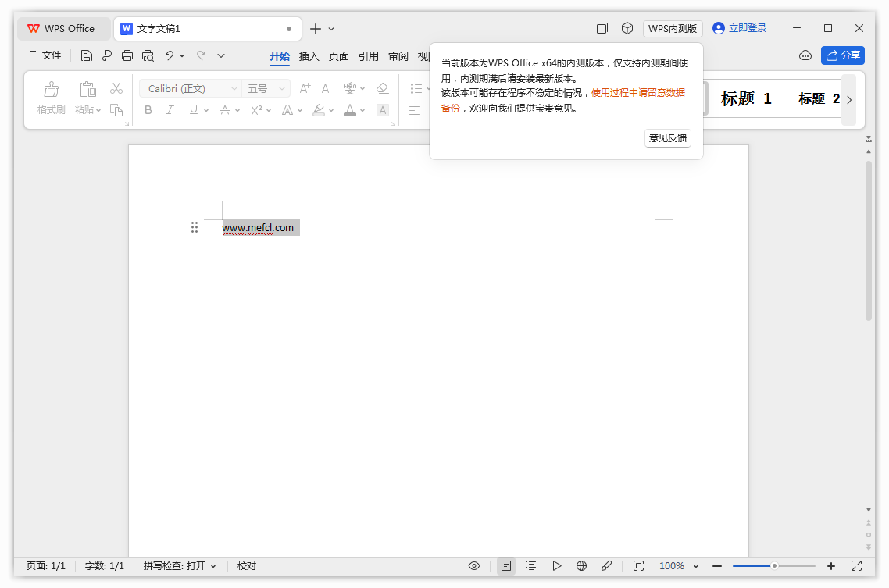Click the WPS内测版 badge button

673,28
